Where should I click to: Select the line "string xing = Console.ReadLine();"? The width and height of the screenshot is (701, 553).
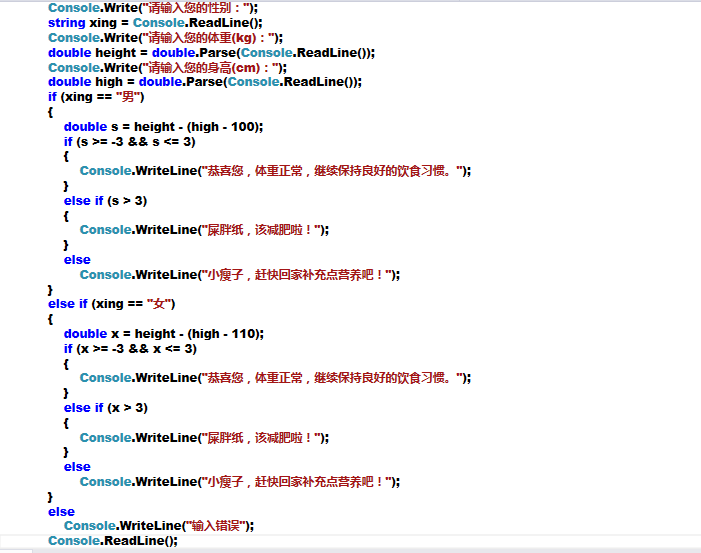point(155,22)
